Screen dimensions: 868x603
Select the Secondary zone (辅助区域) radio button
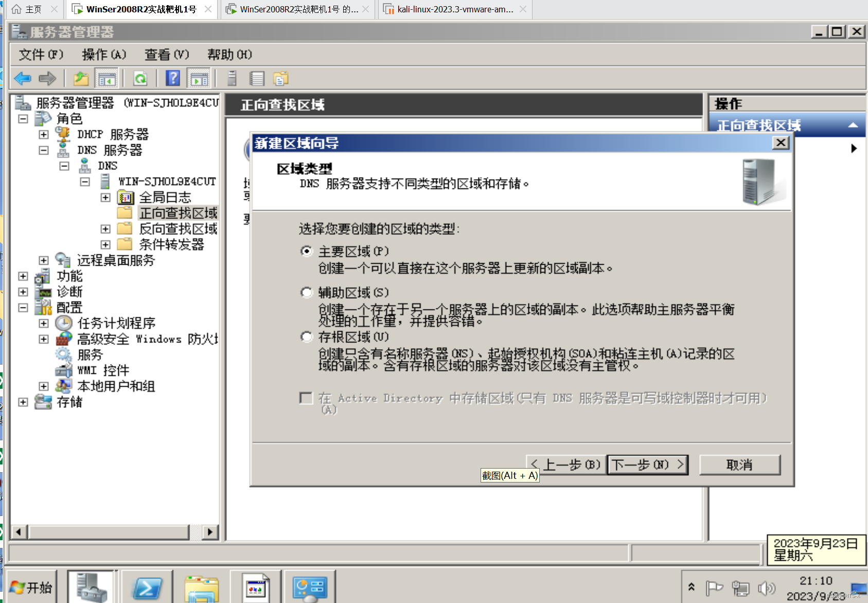[x=307, y=292]
